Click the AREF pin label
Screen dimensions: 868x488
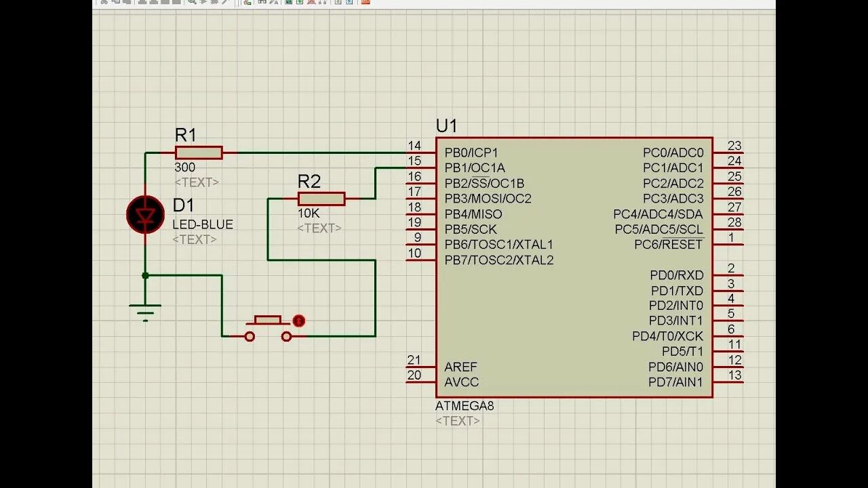461,367
